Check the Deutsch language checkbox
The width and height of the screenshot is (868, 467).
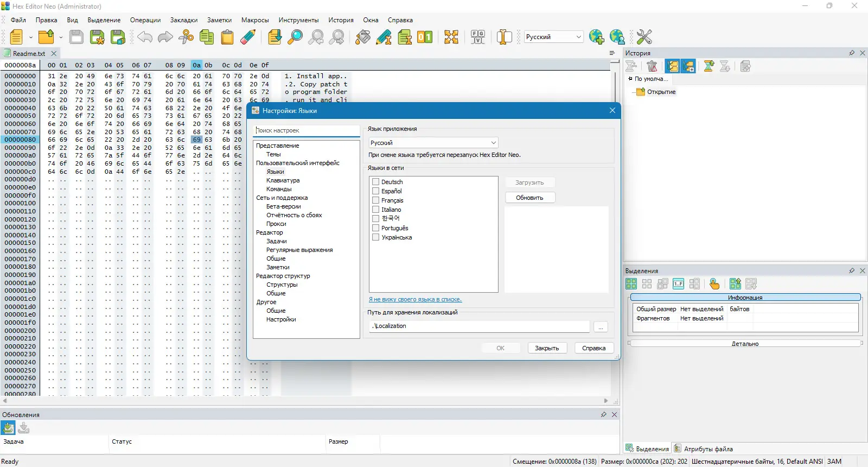click(x=375, y=181)
